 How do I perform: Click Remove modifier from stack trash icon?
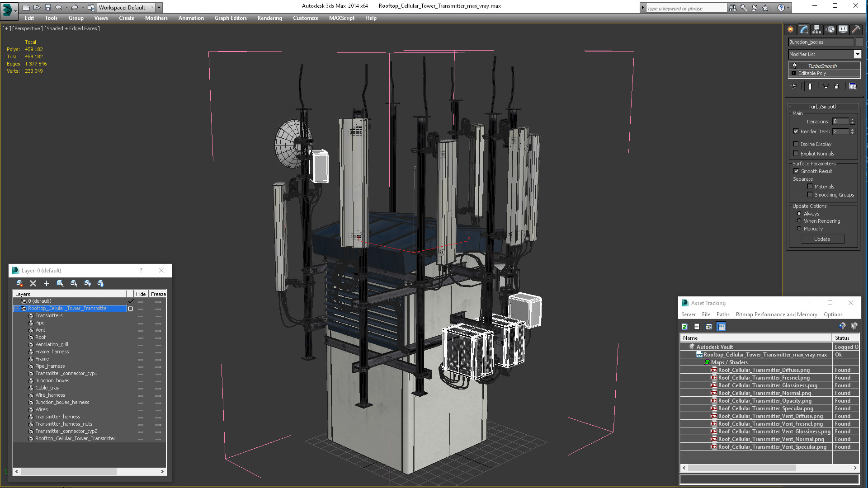pos(836,86)
